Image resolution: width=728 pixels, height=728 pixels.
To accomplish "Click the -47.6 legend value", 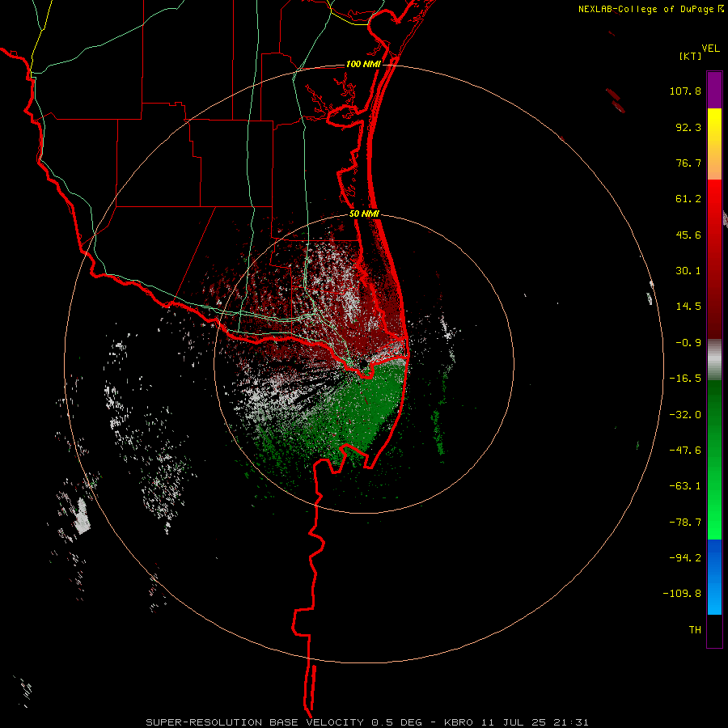I will (x=685, y=451).
